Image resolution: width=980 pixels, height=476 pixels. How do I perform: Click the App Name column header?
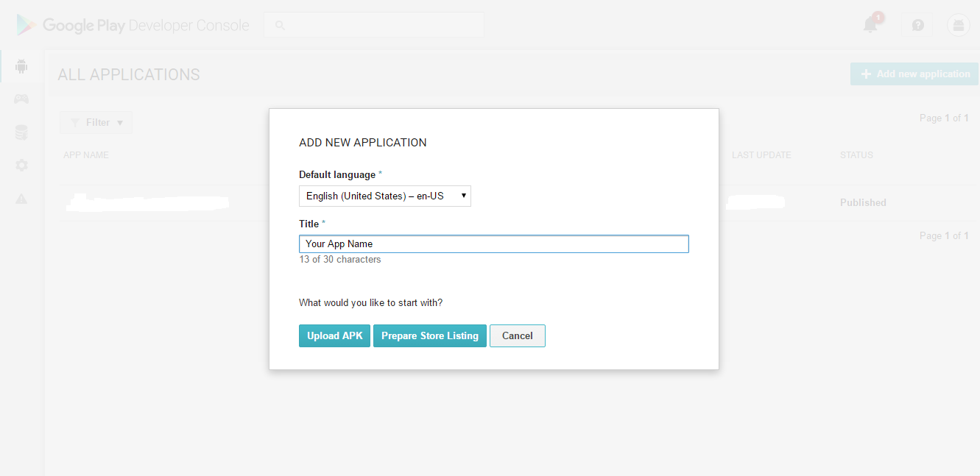86,155
